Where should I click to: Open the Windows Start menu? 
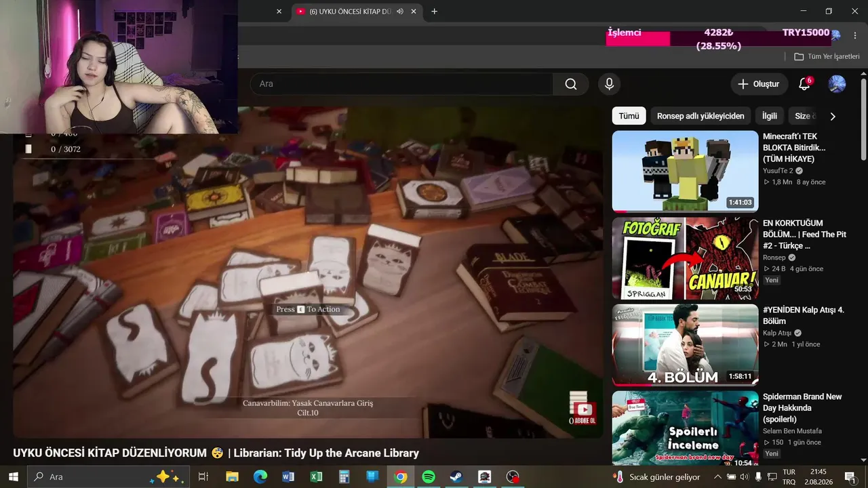(13, 476)
